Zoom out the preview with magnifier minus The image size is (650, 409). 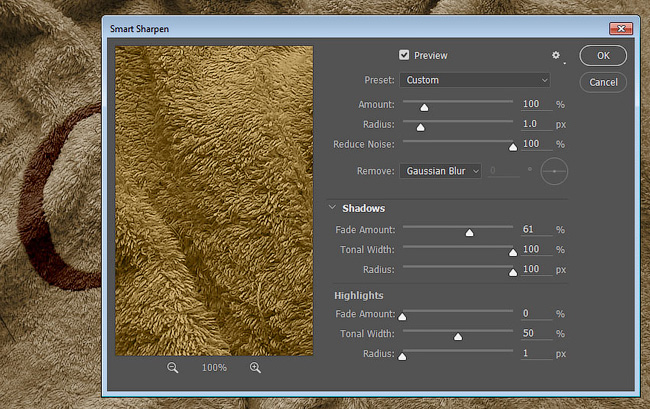(x=172, y=368)
